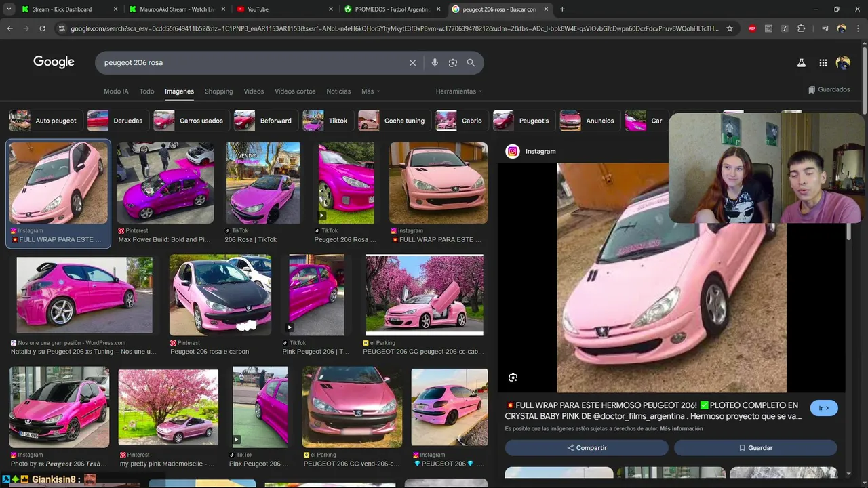Open the Extensions puzzle icon

(x=801, y=28)
